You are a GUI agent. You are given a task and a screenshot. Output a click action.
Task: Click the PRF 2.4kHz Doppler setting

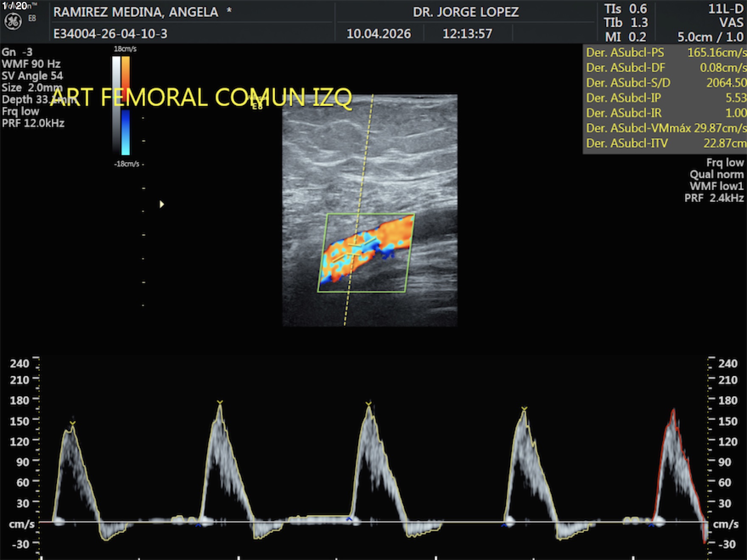(x=714, y=198)
